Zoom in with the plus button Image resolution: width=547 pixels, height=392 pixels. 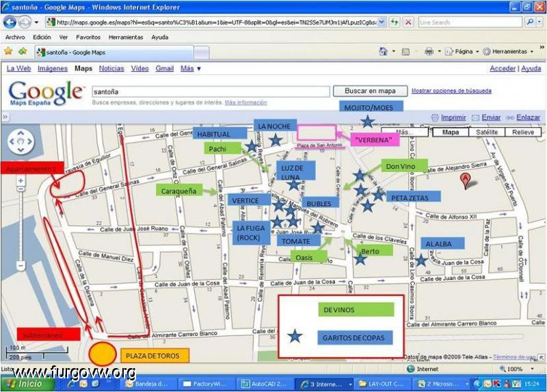point(21,180)
